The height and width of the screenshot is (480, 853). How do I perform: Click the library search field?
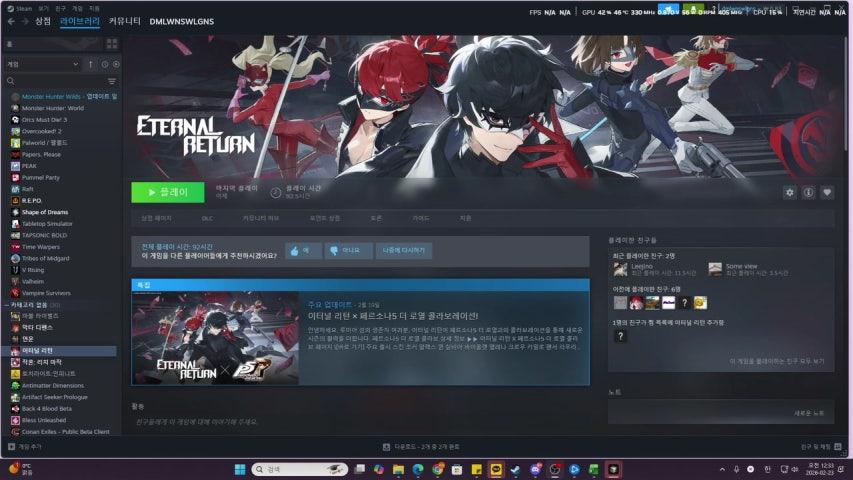(x=55, y=81)
